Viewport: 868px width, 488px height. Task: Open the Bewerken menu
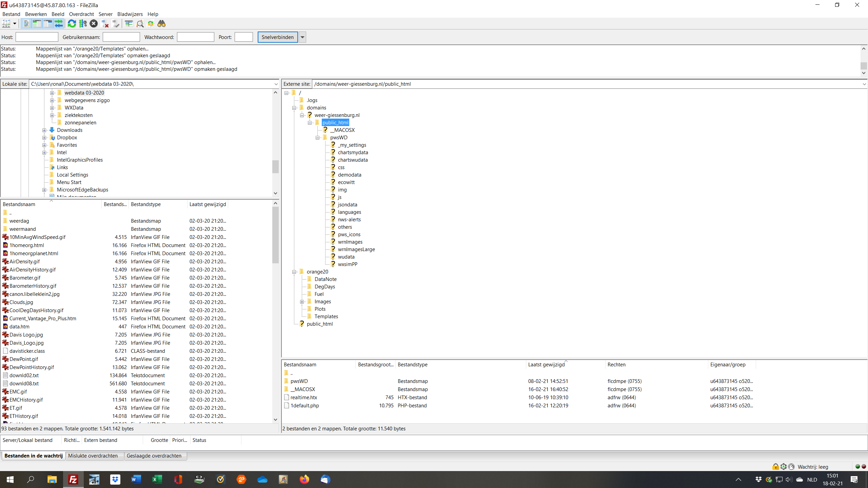point(36,14)
